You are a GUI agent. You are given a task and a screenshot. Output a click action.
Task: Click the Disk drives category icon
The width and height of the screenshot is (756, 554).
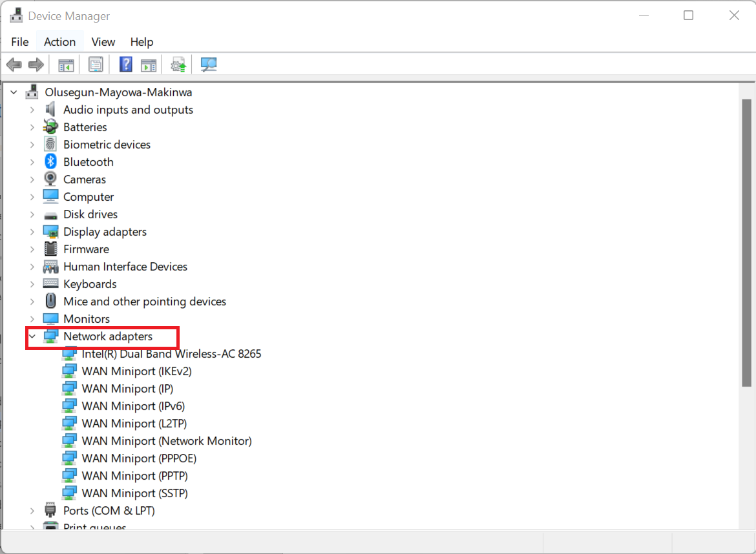pyautogui.click(x=50, y=216)
